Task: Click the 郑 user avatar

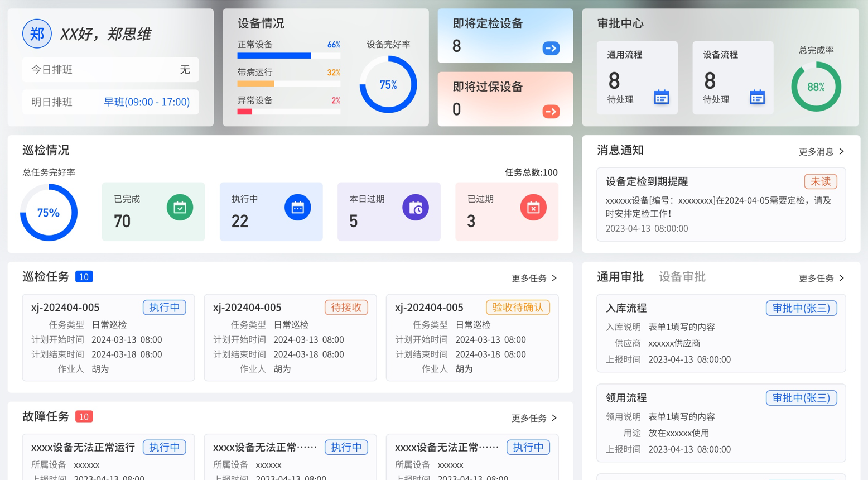Action: (37, 34)
